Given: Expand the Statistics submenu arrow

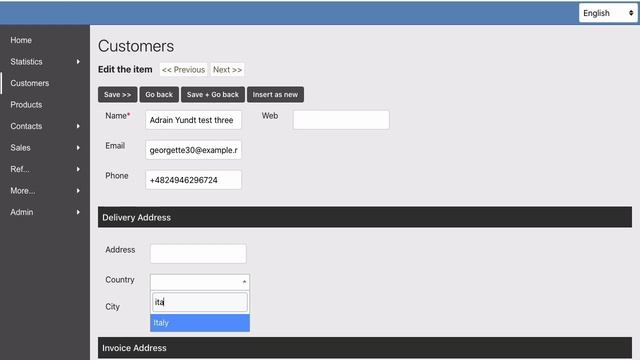Looking at the screenshot, I should pyautogui.click(x=78, y=62).
